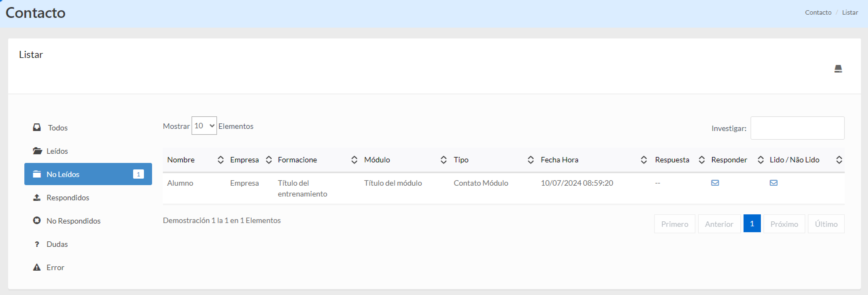Go to page 1

(752, 224)
